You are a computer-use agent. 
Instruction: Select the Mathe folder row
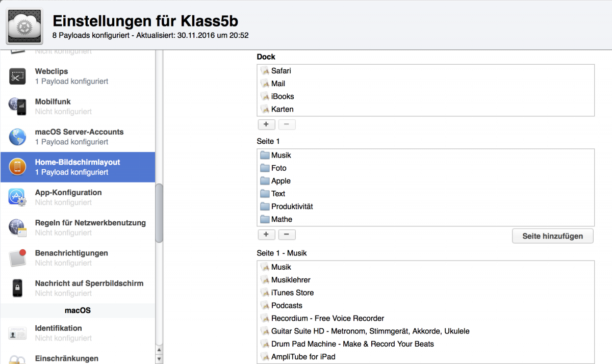426,219
